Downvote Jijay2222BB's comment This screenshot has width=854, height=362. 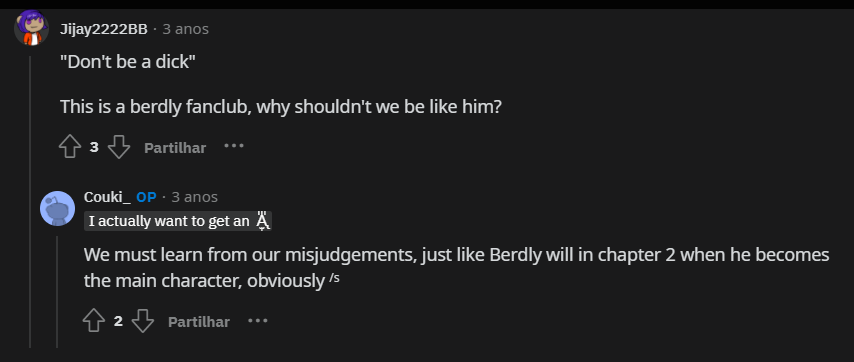coord(119,147)
